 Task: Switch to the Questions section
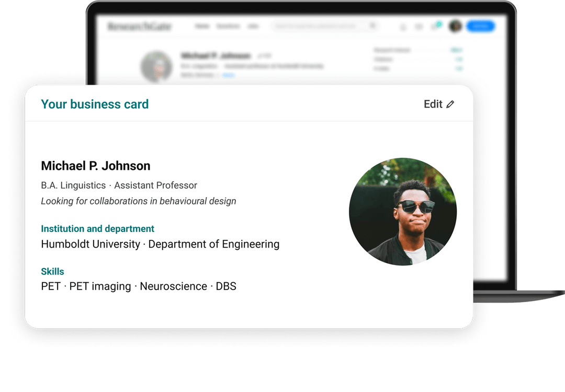coord(228,26)
